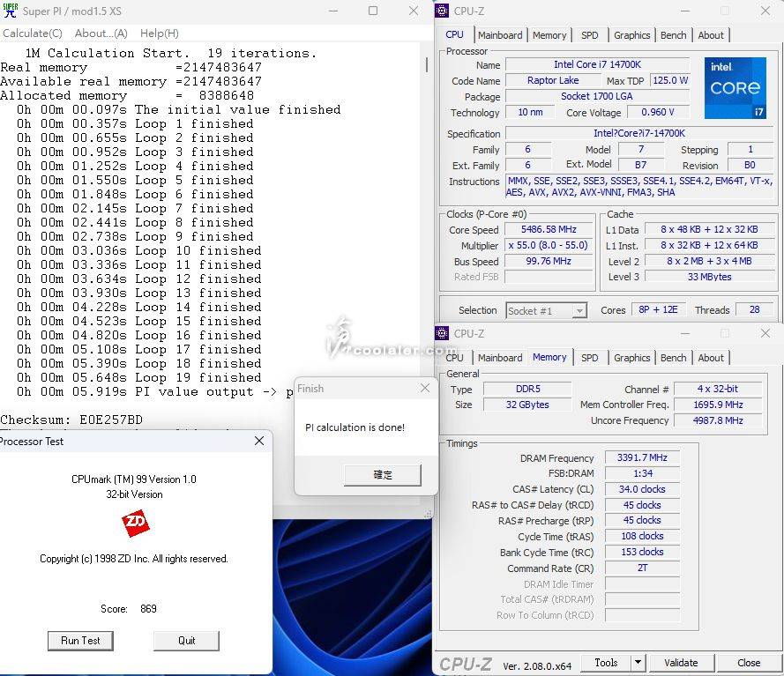Click the Max TDP 125.0 W value
The width and height of the screenshot is (784, 676).
point(670,80)
